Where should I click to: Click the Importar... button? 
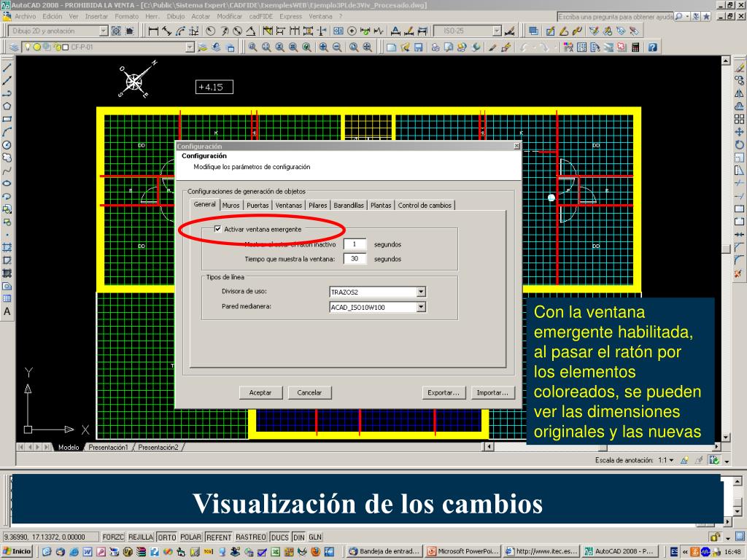click(492, 393)
